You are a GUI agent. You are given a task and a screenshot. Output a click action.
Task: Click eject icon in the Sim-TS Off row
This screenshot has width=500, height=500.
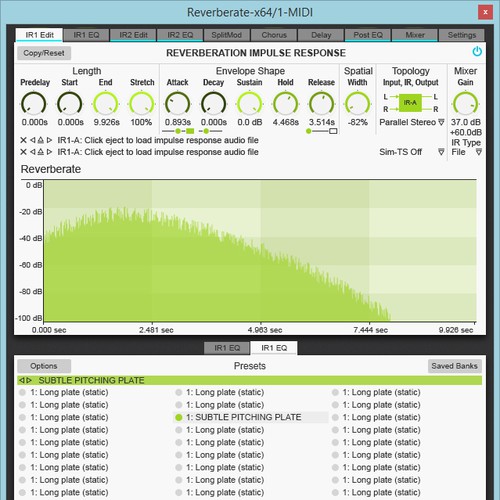pyautogui.click(x=41, y=152)
